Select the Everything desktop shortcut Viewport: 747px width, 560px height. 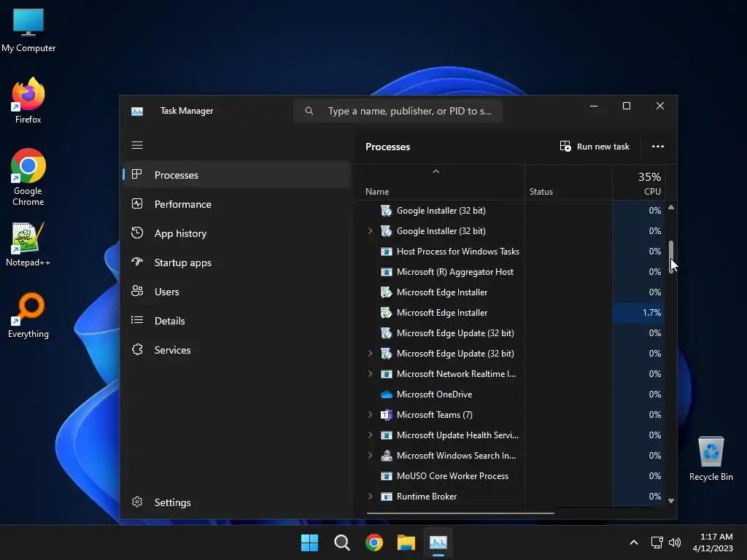tap(28, 315)
